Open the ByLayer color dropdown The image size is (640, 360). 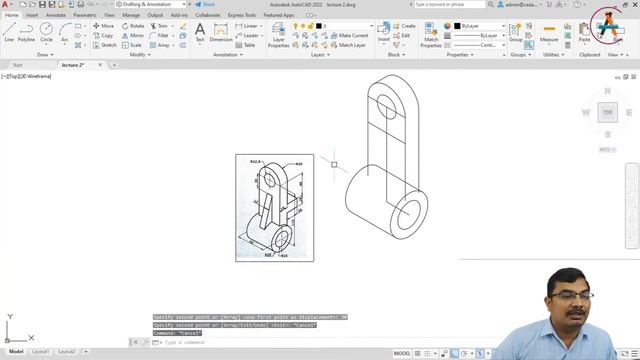tap(480, 26)
